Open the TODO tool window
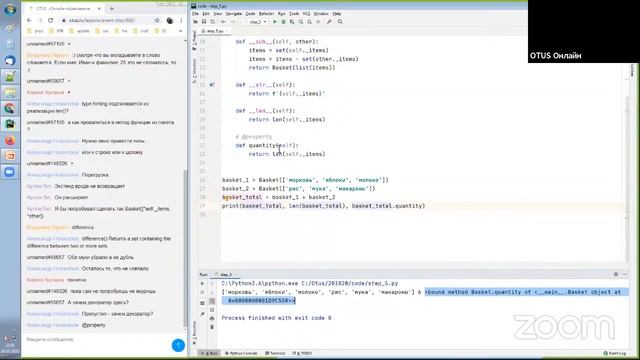 302,353
